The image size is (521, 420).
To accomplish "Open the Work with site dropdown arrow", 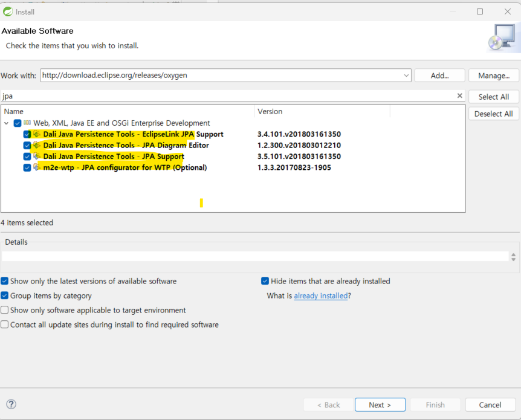I will click(406, 76).
